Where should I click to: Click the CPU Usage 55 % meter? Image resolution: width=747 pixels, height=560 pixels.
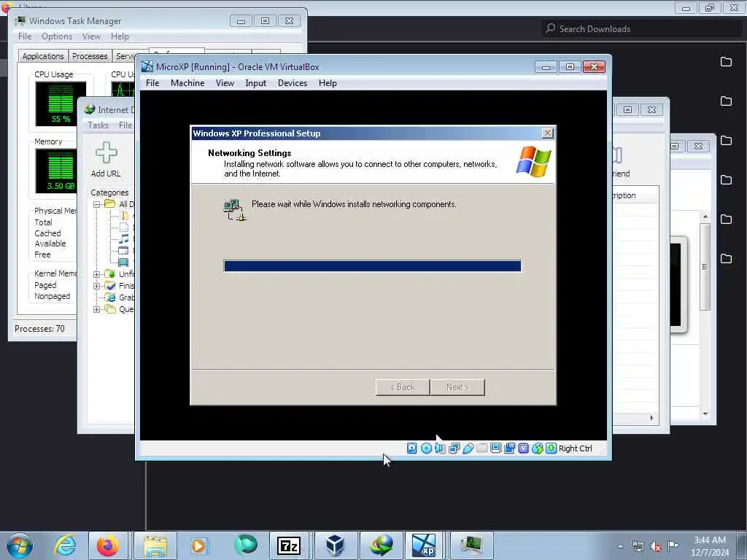(61, 104)
